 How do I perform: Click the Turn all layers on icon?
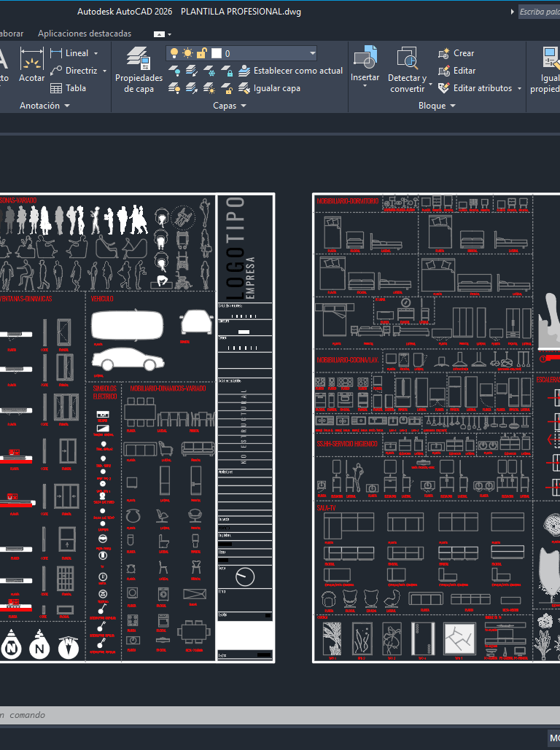tap(175, 88)
